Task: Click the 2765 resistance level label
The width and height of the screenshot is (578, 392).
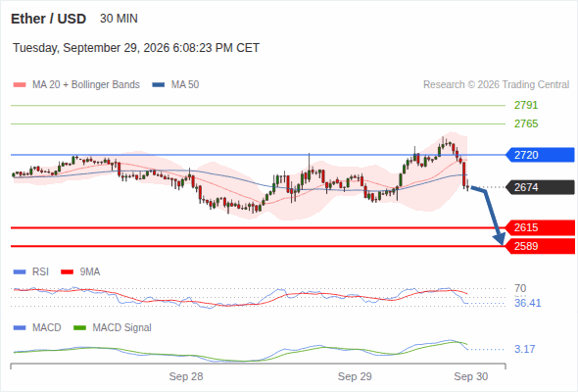Action: 526,123
